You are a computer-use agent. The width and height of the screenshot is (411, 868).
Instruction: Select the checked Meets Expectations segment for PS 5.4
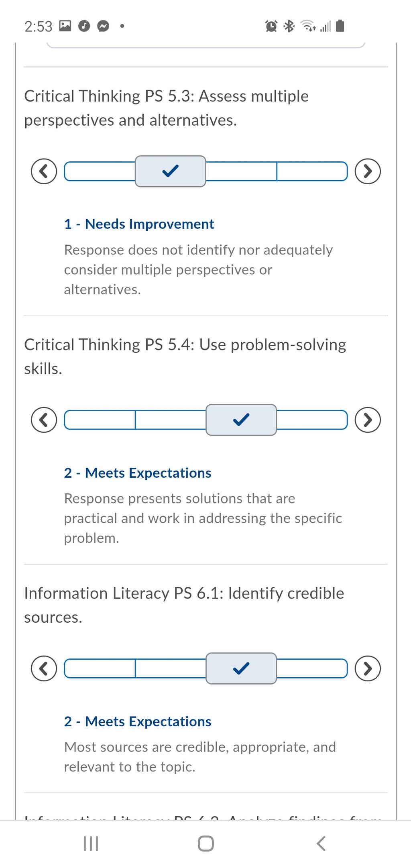241,420
